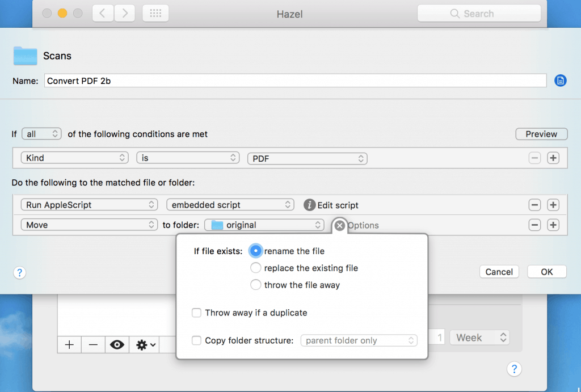Image resolution: width=581 pixels, height=392 pixels.
Task: Click the eye preview icon
Action: click(117, 345)
